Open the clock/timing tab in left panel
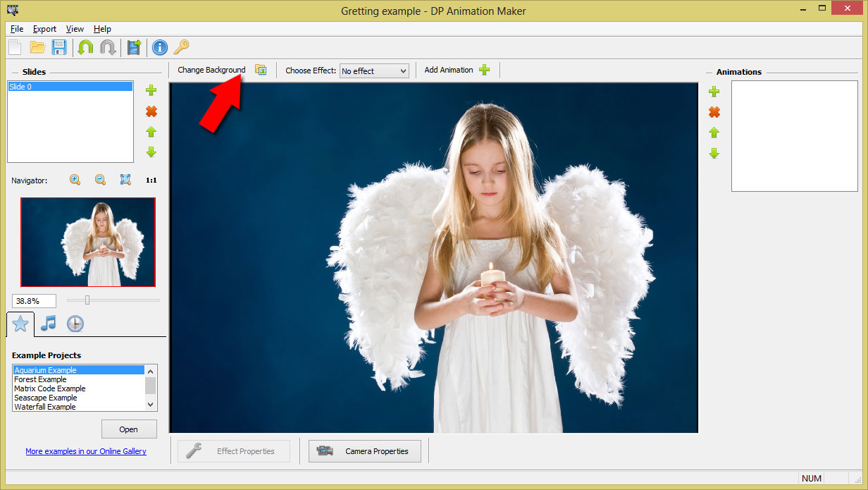Screen dimensions: 868x490 [x=75, y=324]
